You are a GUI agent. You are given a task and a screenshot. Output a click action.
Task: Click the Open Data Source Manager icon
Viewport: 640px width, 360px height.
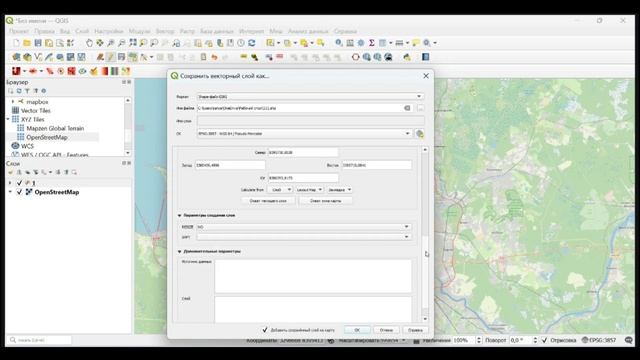coord(16,57)
